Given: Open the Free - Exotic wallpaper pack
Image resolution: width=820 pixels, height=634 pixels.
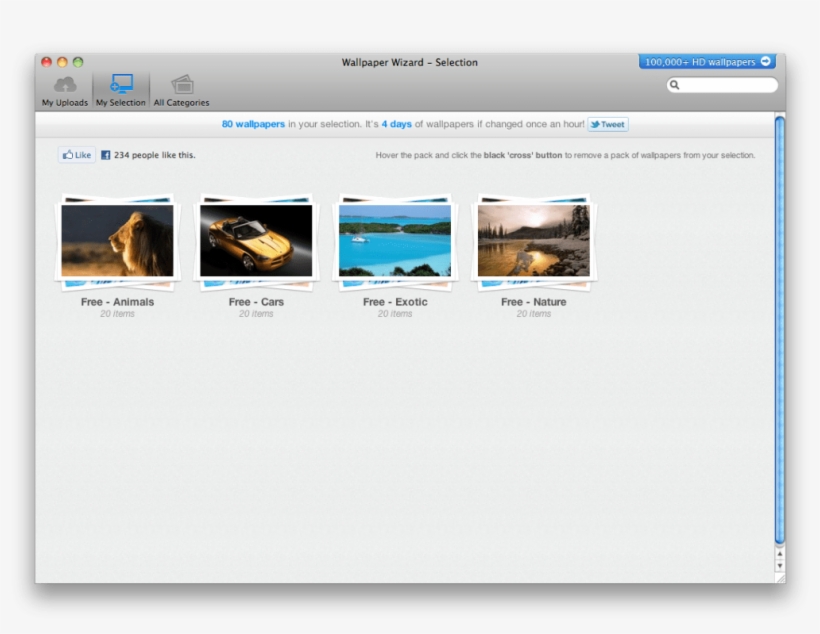Looking at the screenshot, I should (395, 238).
